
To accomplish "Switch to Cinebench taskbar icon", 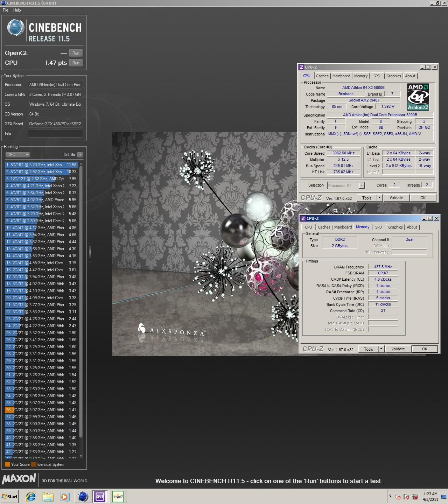I will pos(83,496).
